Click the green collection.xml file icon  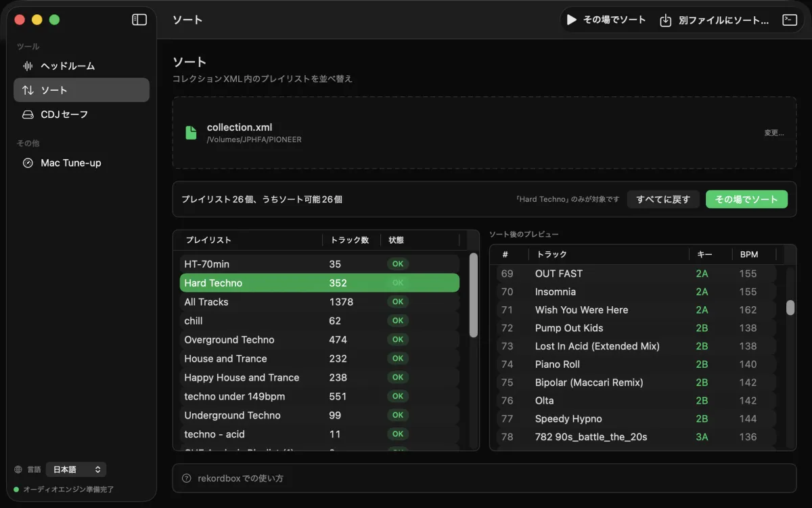click(x=191, y=133)
